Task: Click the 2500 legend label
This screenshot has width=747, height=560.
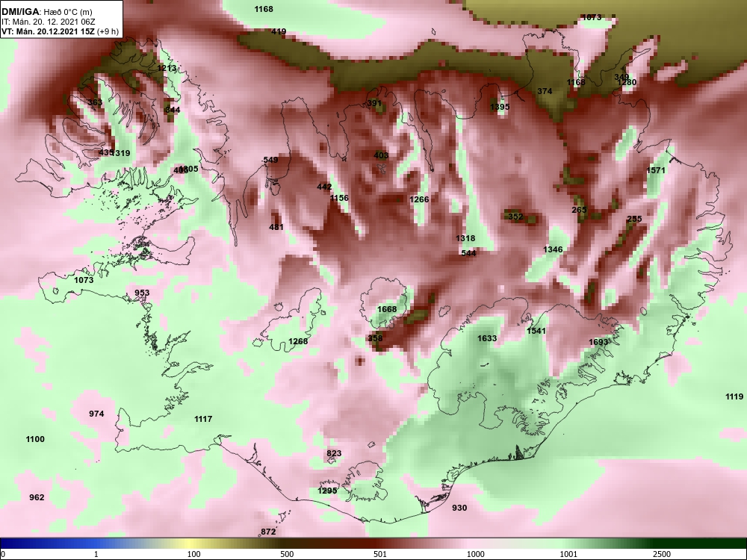Action: 661,554
